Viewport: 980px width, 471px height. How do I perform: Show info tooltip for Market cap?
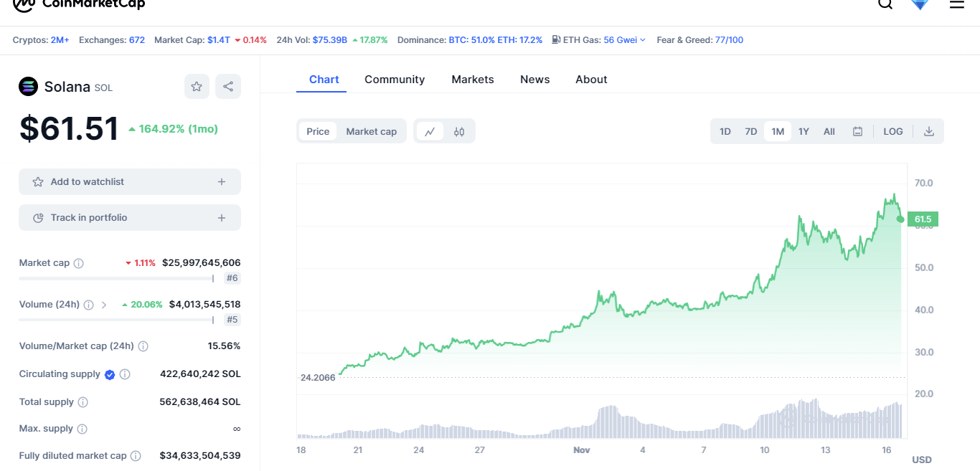tap(79, 263)
